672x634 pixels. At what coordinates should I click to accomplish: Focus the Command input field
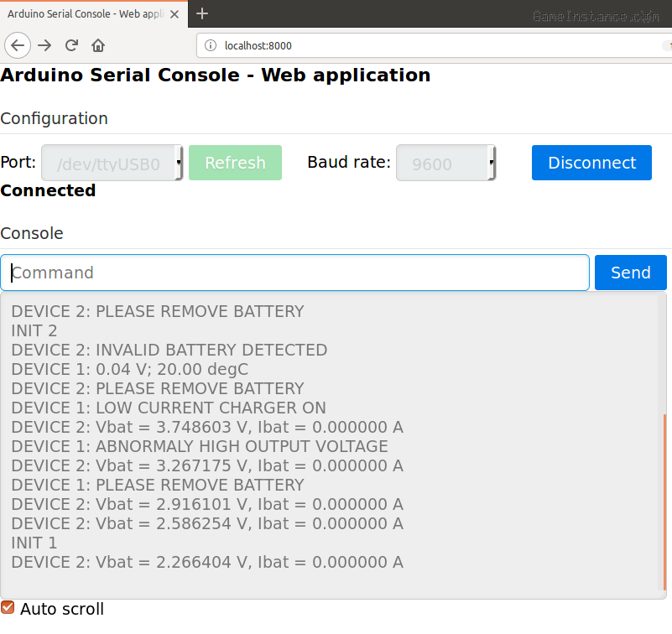point(294,273)
